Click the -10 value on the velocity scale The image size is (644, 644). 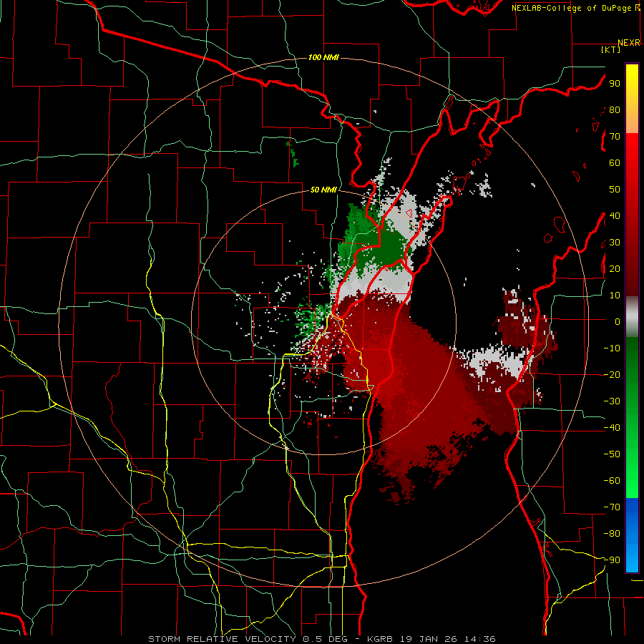[612, 348]
